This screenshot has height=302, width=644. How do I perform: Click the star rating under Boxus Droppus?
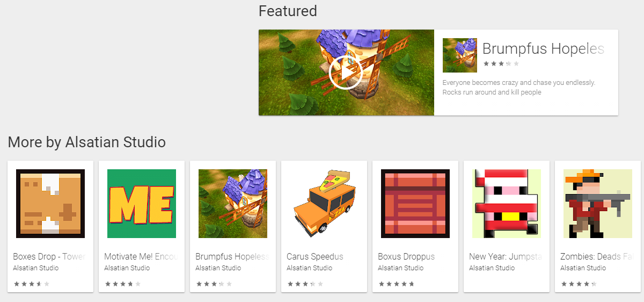(396, 284)
